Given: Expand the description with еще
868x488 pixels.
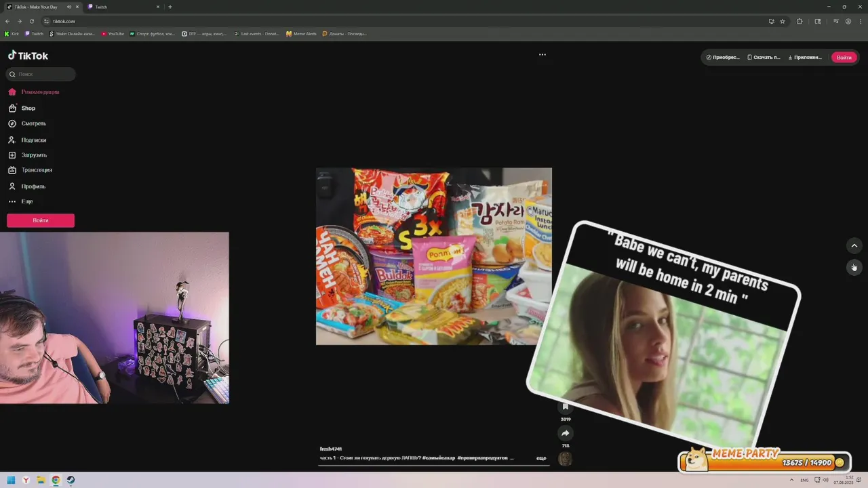Looking at the screenshot, I should click(x=541, y=458).
